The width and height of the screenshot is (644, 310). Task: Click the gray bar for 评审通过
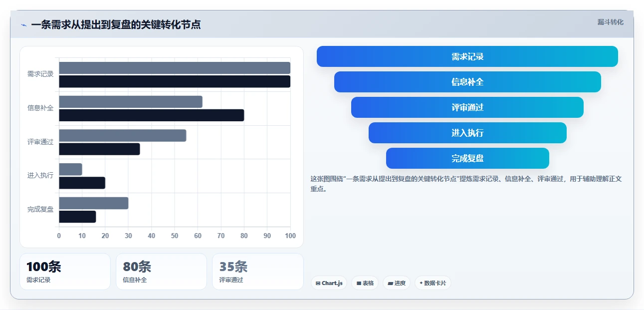123,135
